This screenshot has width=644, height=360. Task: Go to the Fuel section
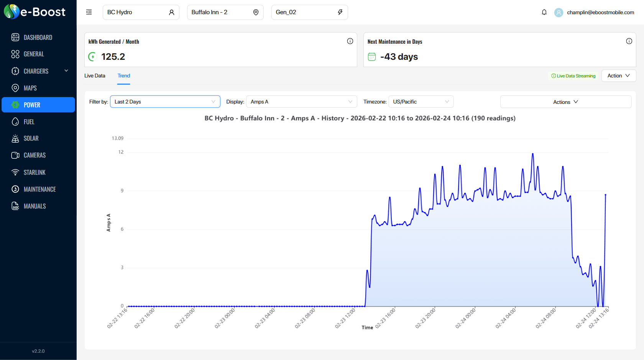point(29,122)
